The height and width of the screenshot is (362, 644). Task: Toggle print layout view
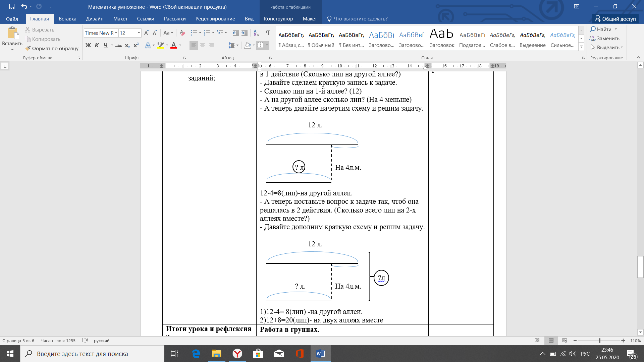point(551,341)
